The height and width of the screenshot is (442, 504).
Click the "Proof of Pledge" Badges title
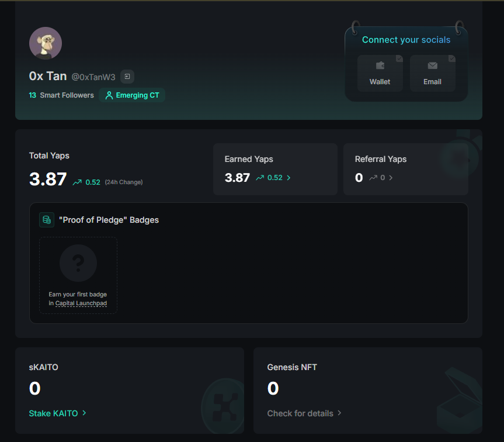pos(109,220)
